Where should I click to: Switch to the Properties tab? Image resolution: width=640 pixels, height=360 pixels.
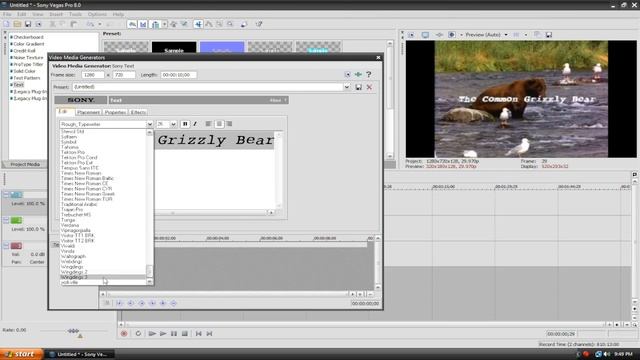click(115, 112)
